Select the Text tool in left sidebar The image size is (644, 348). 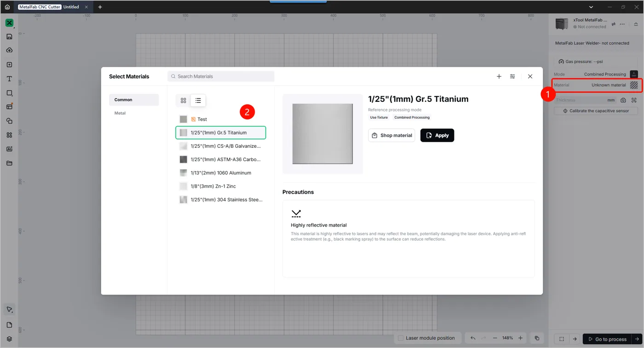(9, 79)
